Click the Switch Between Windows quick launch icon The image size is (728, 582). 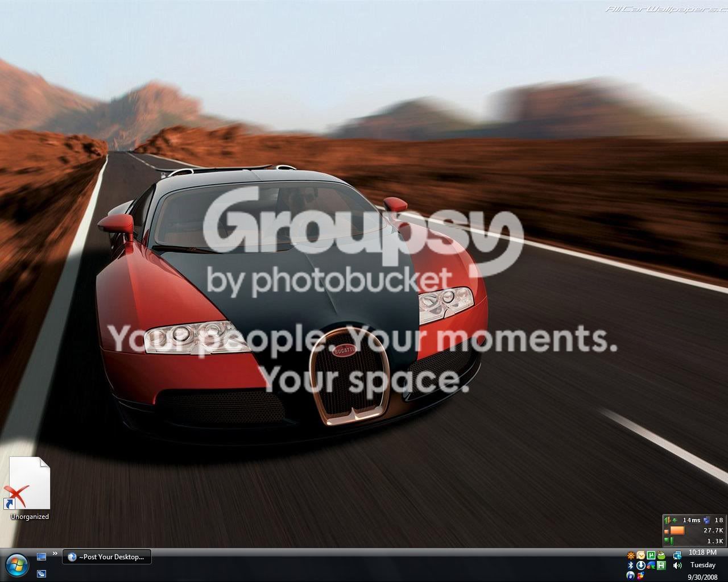point(42,573)
